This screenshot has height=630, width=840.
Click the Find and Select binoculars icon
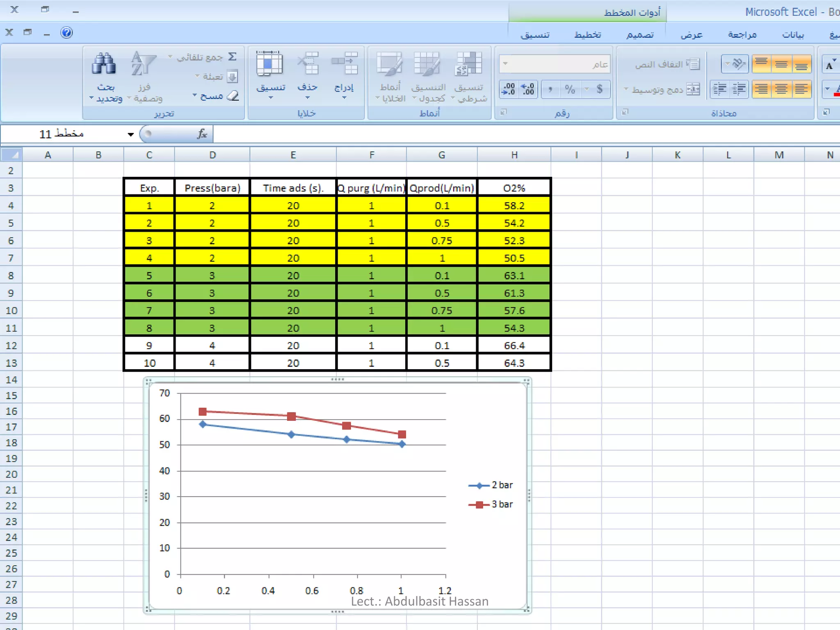click(103, 64)
